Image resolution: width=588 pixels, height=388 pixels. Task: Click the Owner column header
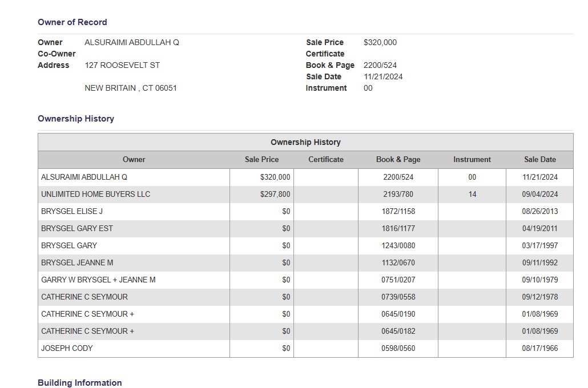coord(134,160)
